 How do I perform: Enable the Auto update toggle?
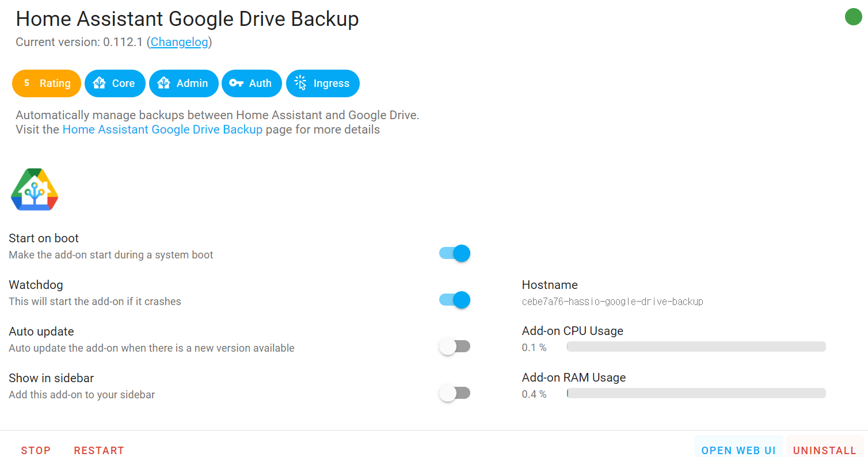pos(455,346)
